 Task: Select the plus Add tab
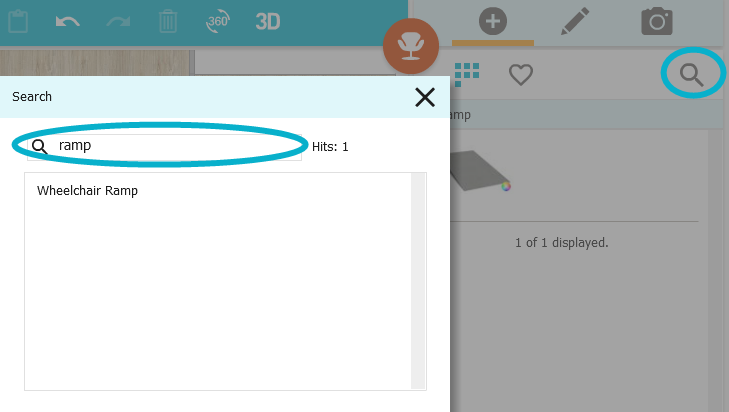pos(493,21)
